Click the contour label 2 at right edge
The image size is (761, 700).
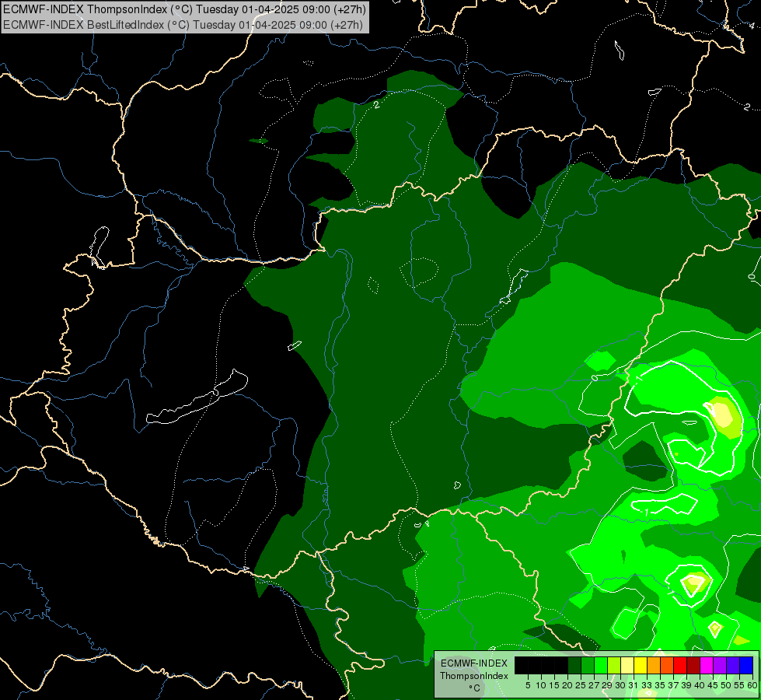[x=747, y=107]
